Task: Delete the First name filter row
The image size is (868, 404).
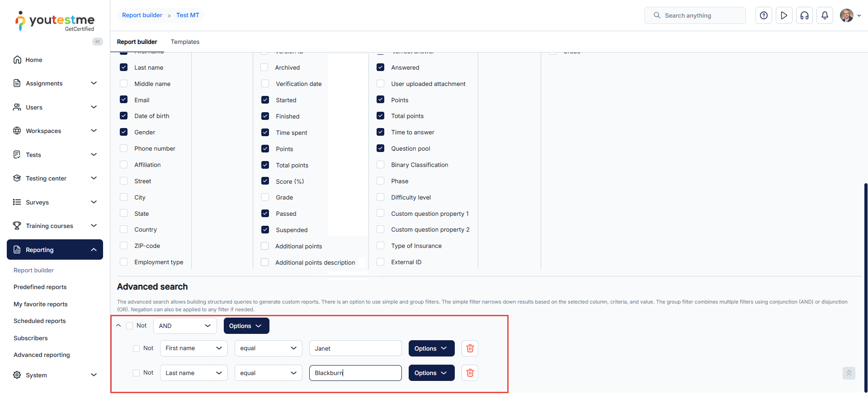Action: click(x=470, y=348)
